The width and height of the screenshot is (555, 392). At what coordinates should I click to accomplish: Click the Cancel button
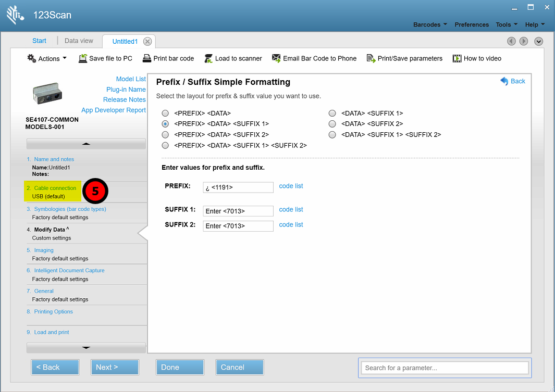[240, 367]
